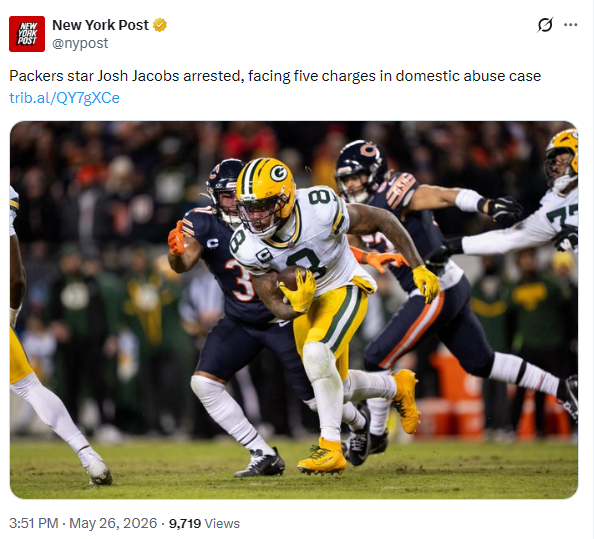
Task: Open the three-dot More options menu
Action: [x=571, y=25]
